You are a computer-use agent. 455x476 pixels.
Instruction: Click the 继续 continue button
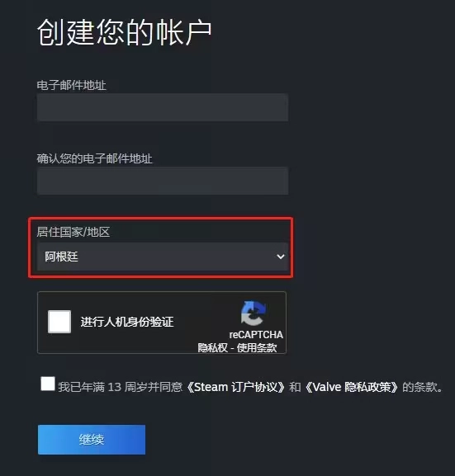tap(92, 440)
